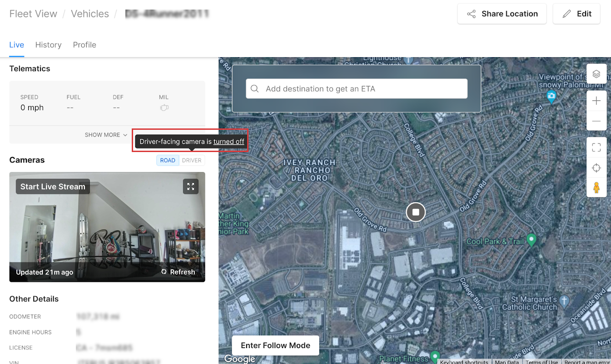Click the LICENSE label
This screenshot has height=364, width=611.
pyautogui.click(x=21, y=348)
